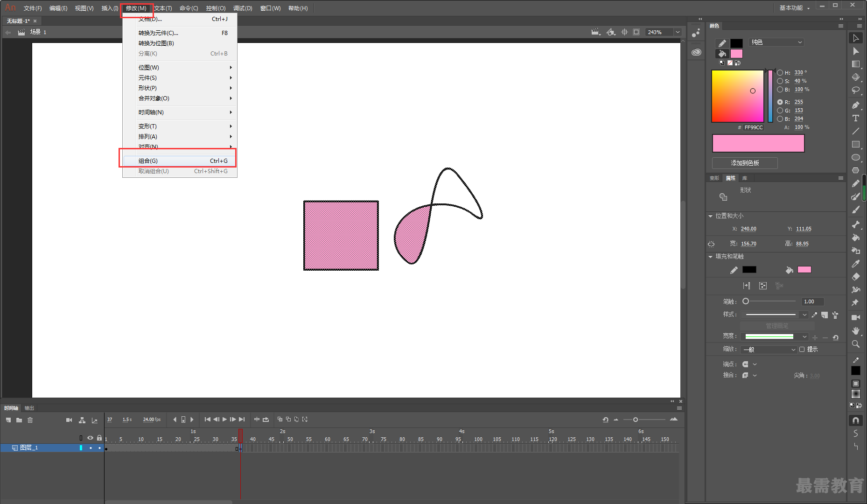Screen dimensions: 867x504
Task: Open the 形状(P) submenu
Action: 180,88
